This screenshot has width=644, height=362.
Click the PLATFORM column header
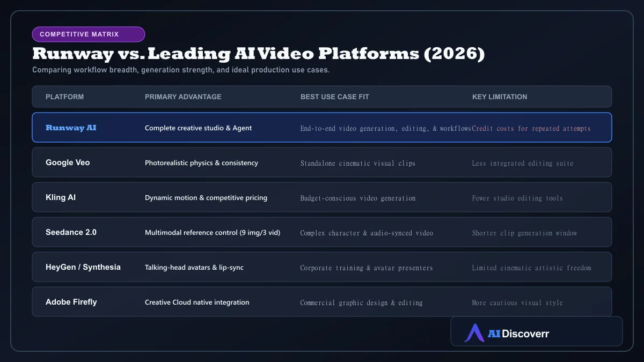click(x=64, y=97)
